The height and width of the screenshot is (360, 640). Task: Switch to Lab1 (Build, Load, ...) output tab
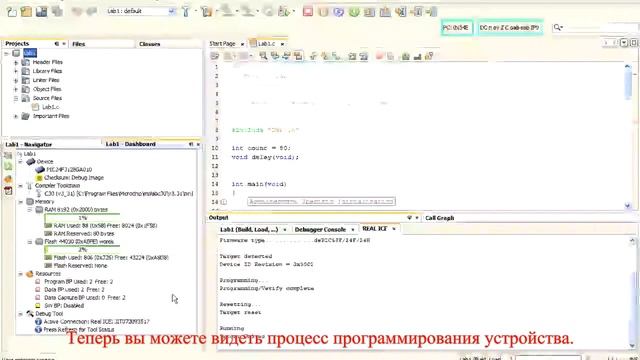pyautogui.click(x=249, y=229)
